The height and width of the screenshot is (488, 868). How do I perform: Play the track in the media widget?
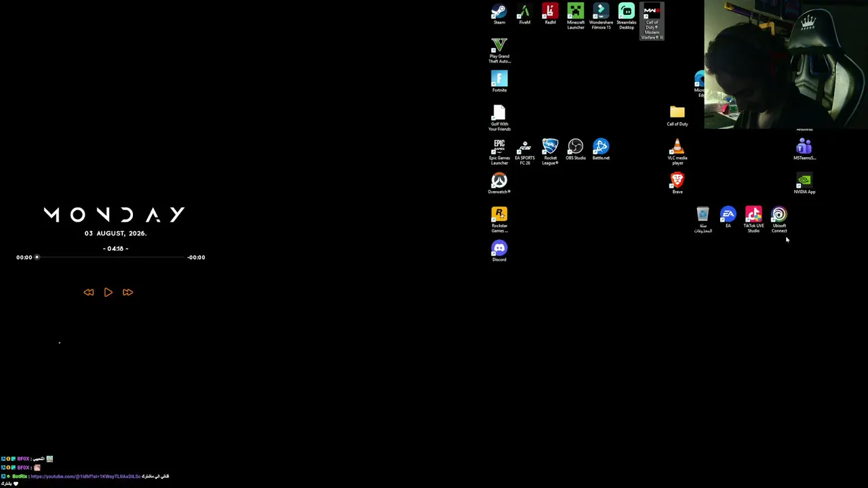click(108, 292)
